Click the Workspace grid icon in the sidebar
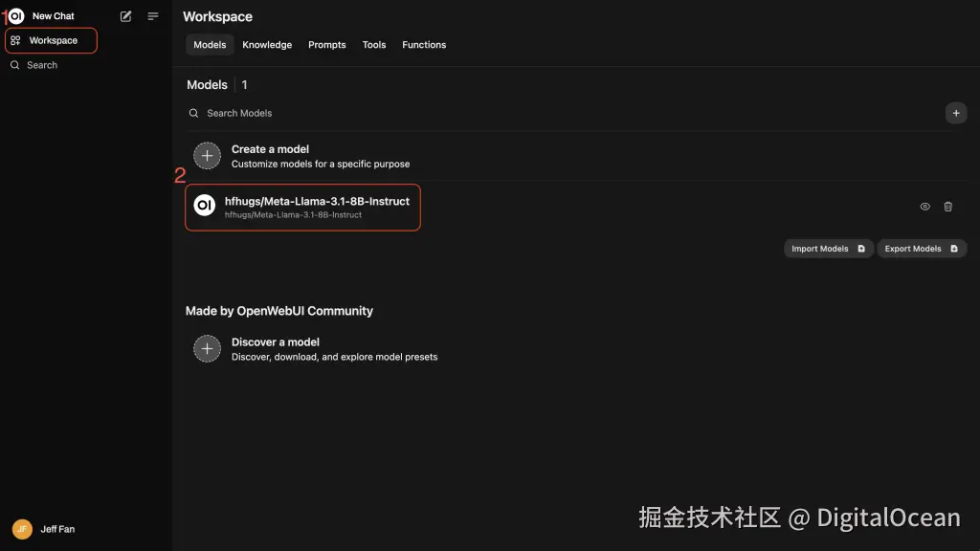980x551 pixels. [x=15, y=40]
